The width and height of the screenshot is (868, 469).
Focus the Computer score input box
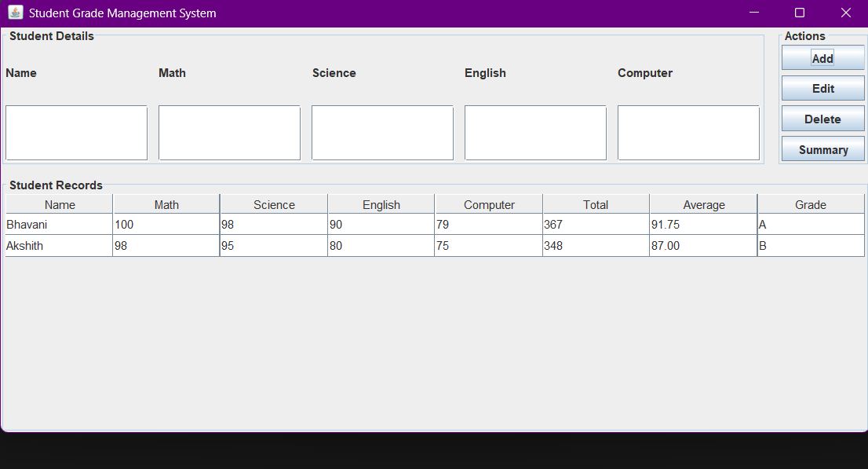point(688,133)
